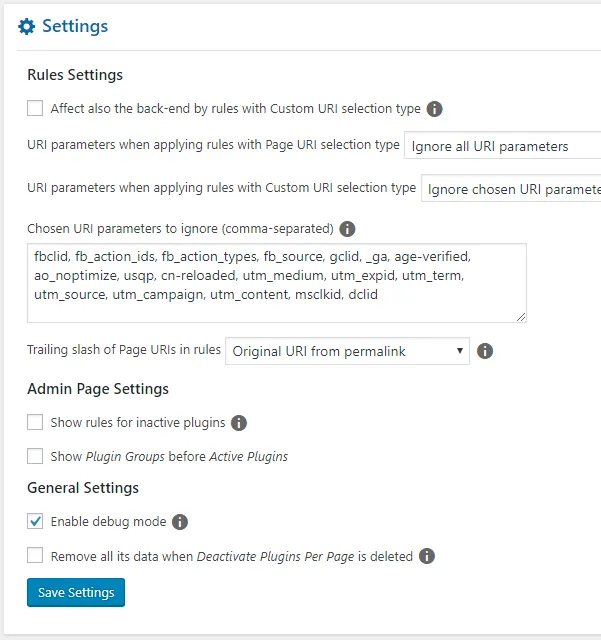Viewport: 601px width, 640px height.
Task: Expand the Ignore chosen URI parameters dropdown
Action: click(510, 188)
